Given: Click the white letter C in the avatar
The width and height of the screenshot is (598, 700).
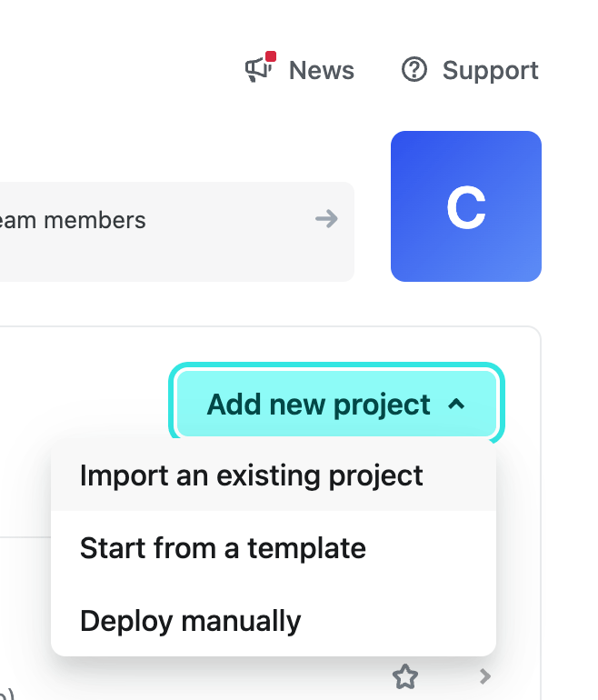Looking at the screenshot, I should pos(465,208).
